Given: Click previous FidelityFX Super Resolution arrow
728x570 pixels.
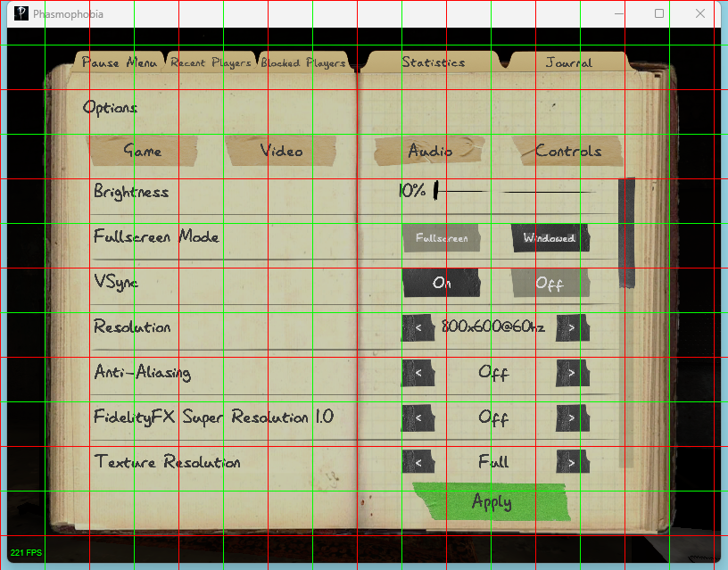Looking at the screenshot, I should coord(418,417).
